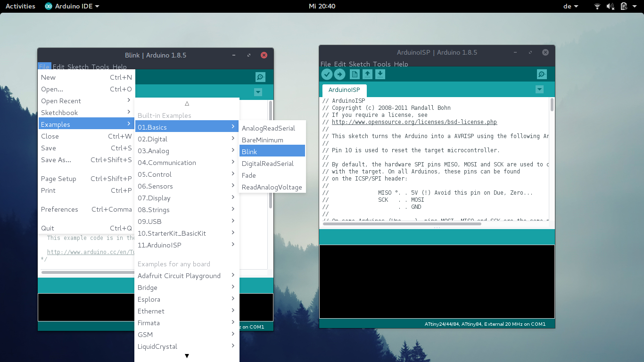Expand the 07.Display examples submenu
Screen dimensions: 644x362
pyautogui.click(x=187, y=198)
